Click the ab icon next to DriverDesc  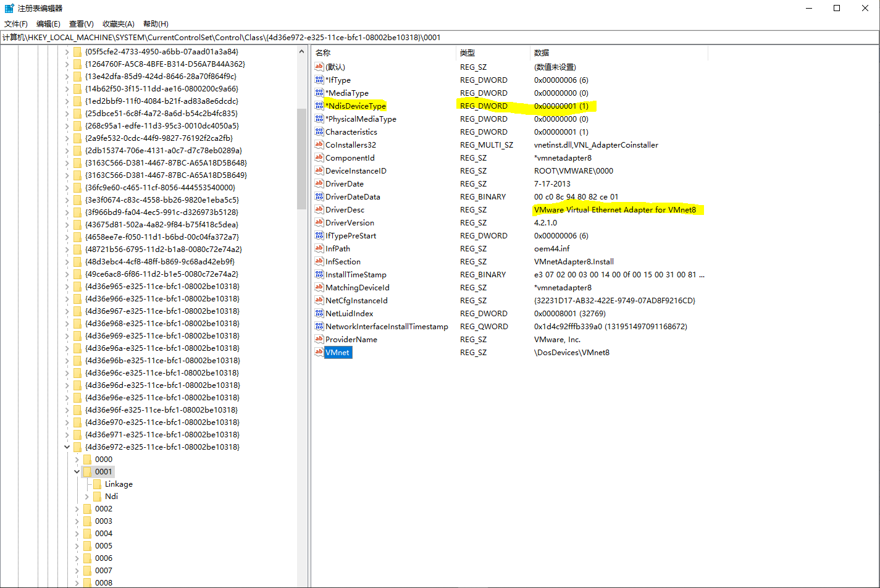tap(318, 209)
